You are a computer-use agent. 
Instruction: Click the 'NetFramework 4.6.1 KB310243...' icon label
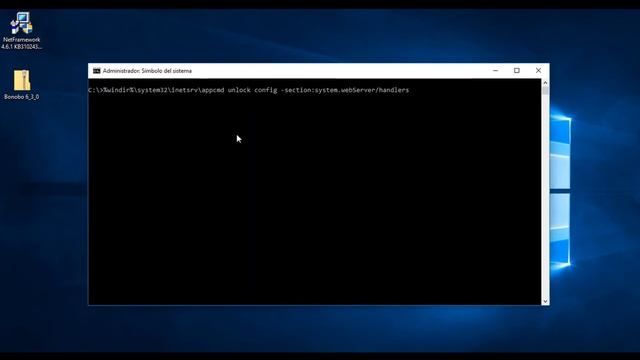(x=22, y=43)
